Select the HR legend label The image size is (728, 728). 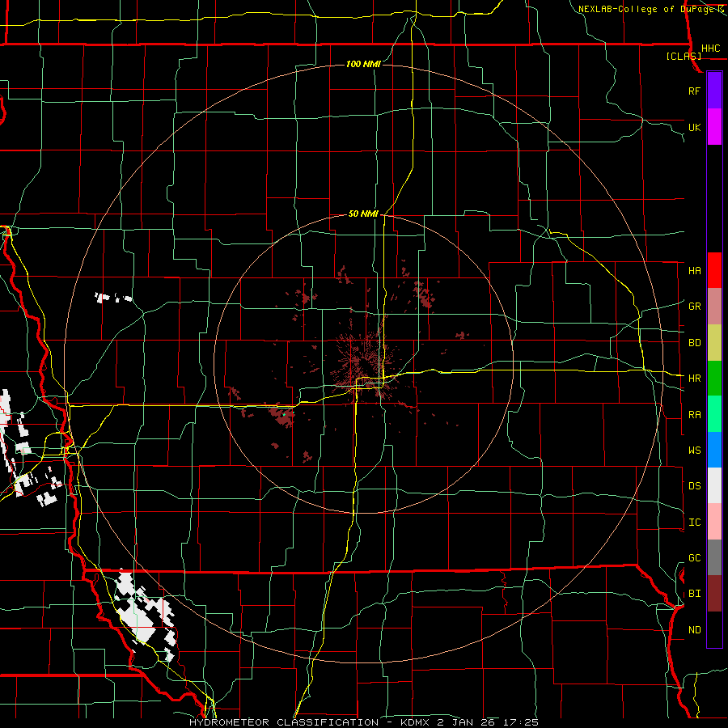pyautogui.click(x=694, y=379)
